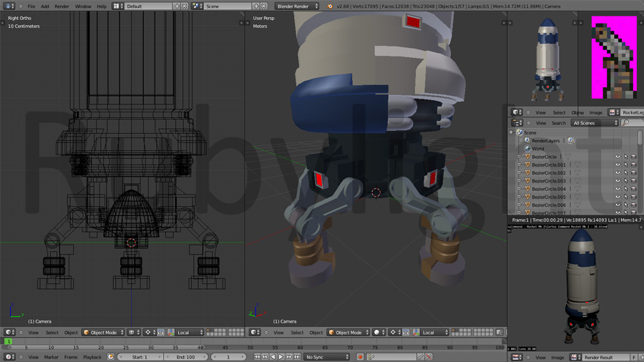Click the Marker menu in timeline header
Image resolution: width=644 pixels, height=362 pixels.
coord(52,357)
